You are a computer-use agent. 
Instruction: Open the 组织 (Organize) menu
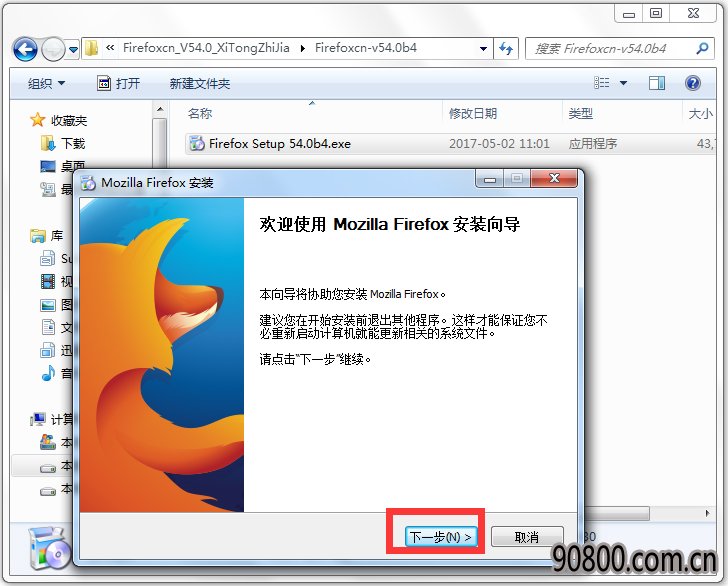click(46, 84)
